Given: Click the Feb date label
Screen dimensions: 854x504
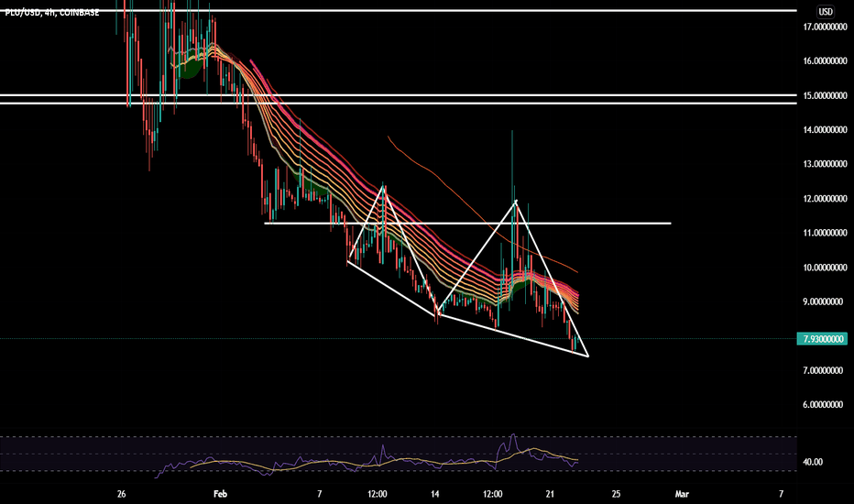Looking at the screenshot, I should (220, 494).
